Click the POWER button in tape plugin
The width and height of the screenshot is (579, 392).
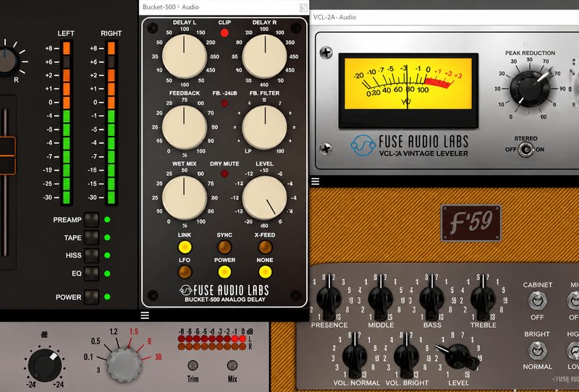point(91,297)
